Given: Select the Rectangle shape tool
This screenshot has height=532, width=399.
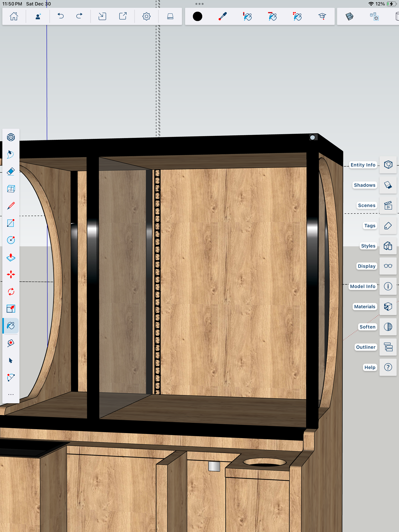Looking at the screenshot, I should [x=11, y=223].
